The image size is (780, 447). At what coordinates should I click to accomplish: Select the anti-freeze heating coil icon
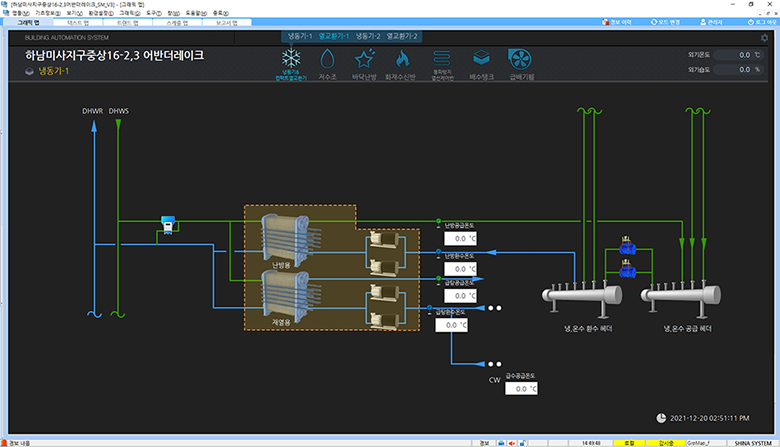point(442,64)
